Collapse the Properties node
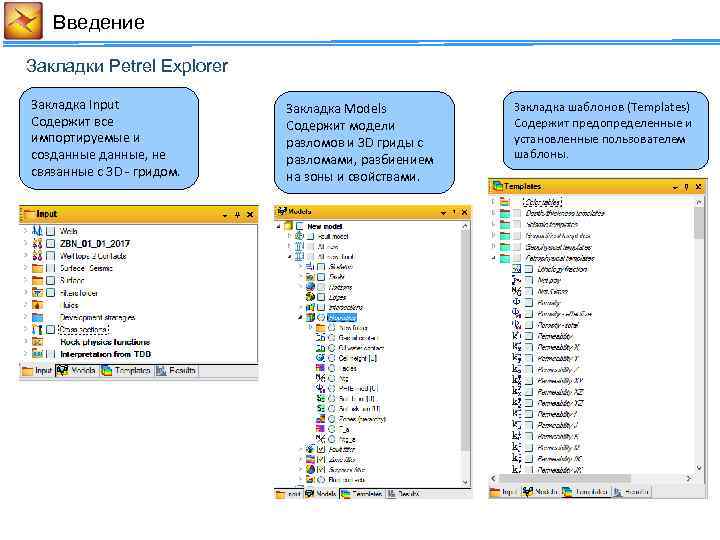 click(300, 317)
